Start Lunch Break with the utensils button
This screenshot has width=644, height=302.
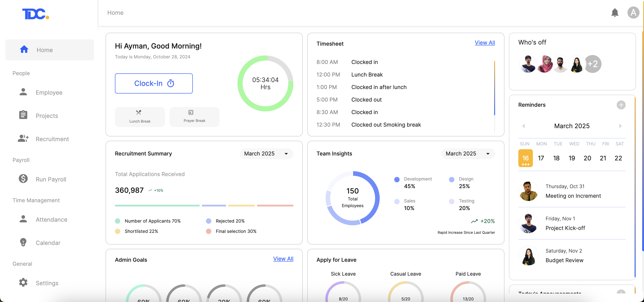pos(140,117)
